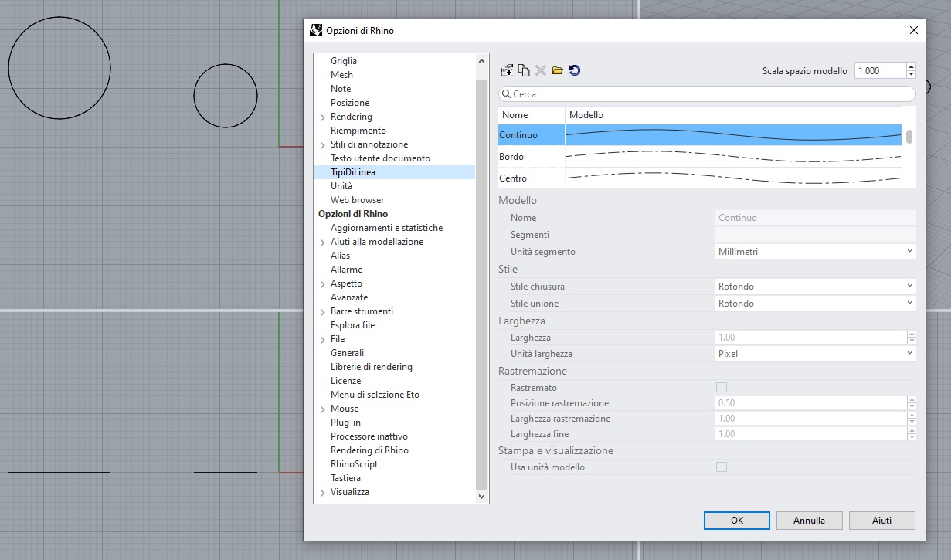The height and width of the screenshot is (560, 951).
Task: Select Note in the options tree
Action: (x=341, y=89)
